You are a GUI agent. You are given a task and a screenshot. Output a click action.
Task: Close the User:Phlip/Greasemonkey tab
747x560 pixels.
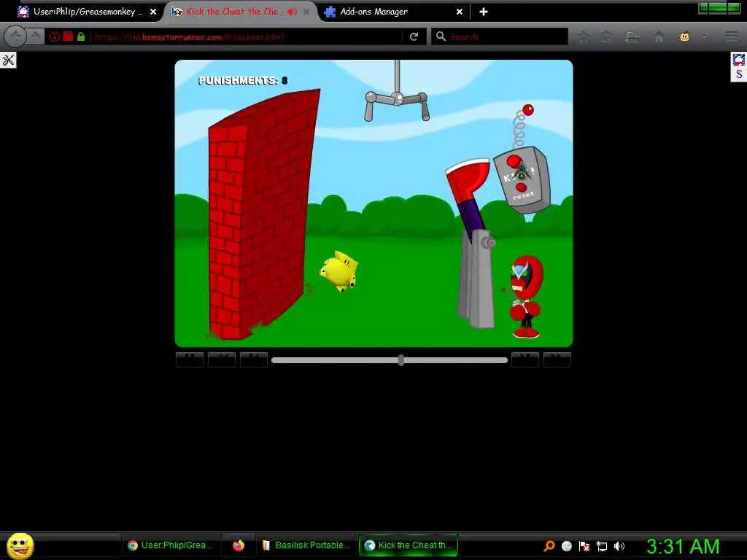[153, 12]
